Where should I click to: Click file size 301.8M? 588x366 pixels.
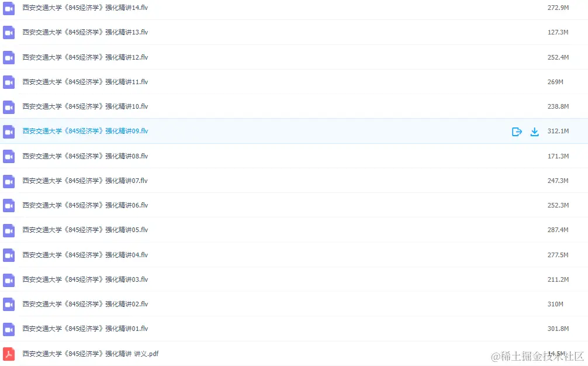[x=558, y=329]
